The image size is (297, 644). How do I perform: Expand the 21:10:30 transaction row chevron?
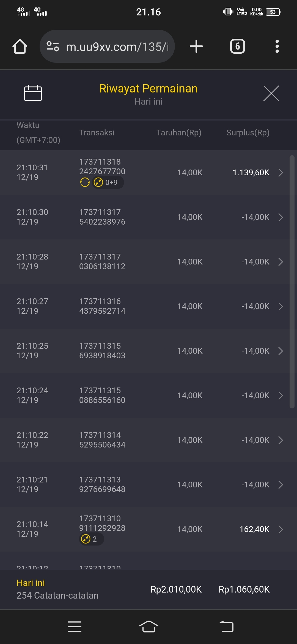(280, 217)
